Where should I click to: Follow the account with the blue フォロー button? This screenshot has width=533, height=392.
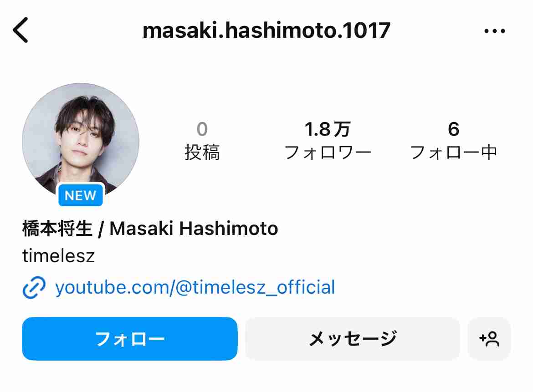click(x=129, y=339)
